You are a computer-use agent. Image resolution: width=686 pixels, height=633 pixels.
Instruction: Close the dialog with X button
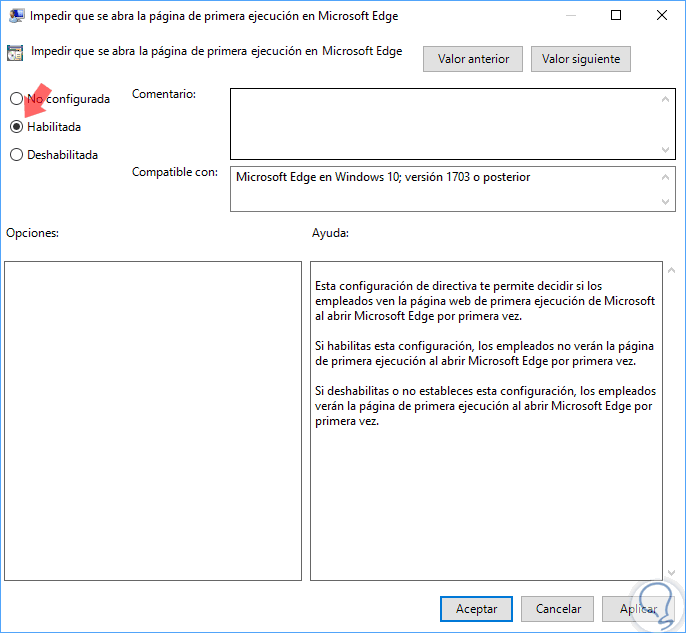tap(662, 15)
